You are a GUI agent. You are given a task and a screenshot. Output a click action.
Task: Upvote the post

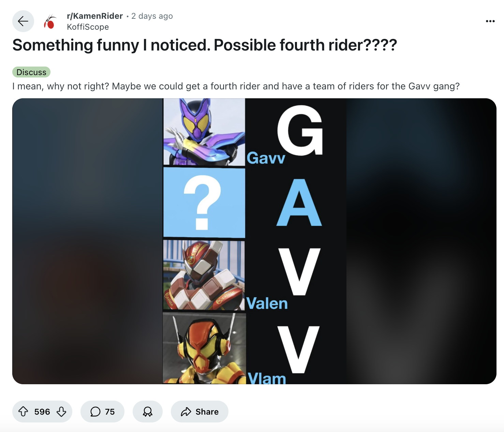click(23, 412)
